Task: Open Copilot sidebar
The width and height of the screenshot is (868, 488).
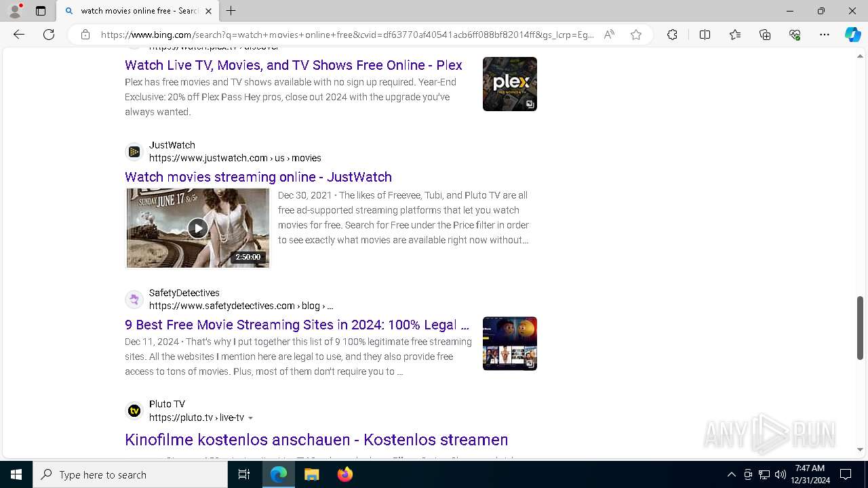Action: [x=852, y=35]
